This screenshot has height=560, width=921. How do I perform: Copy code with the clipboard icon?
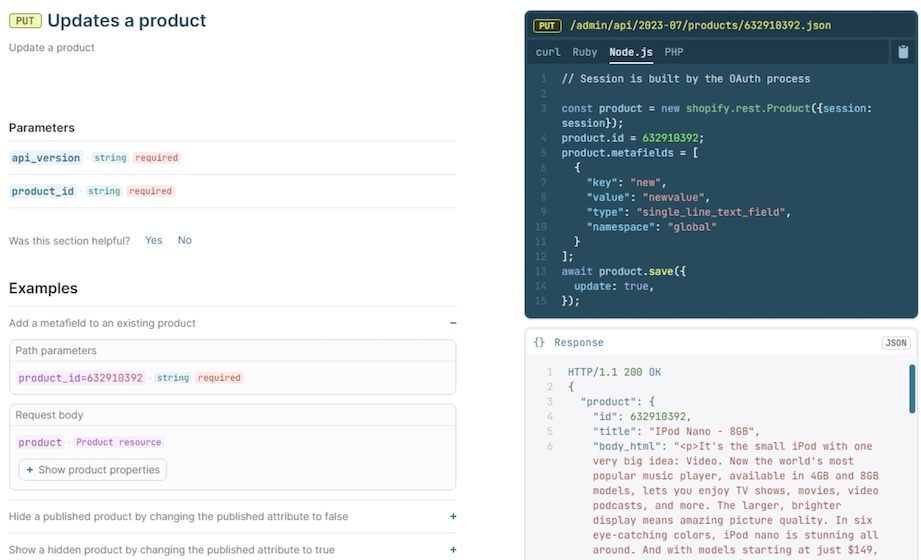coord(903,52)
